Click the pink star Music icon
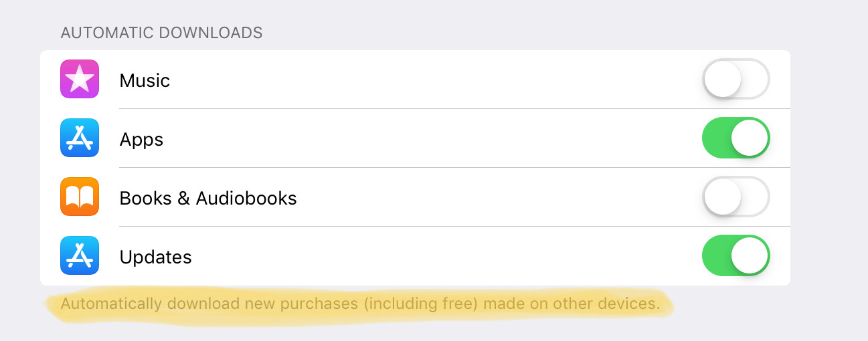 tap(80, 80)
